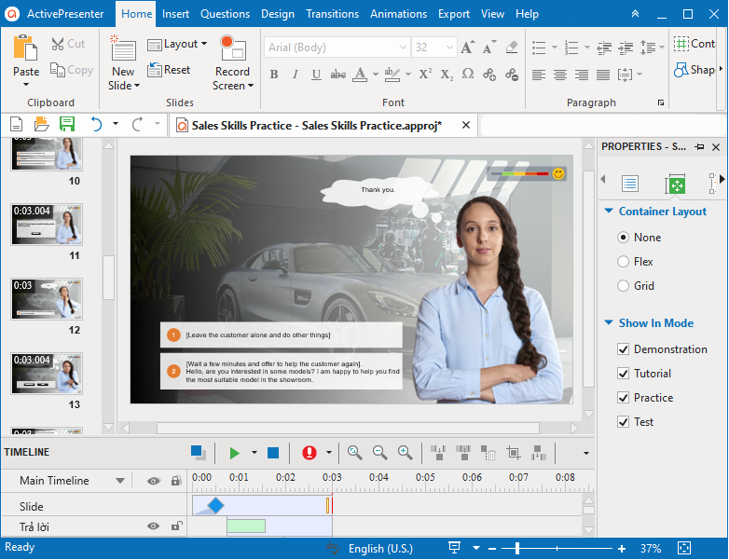This screenshot has height=560, width=729.
Task: Select the Flex layout radio button
Action: [624, 262]
